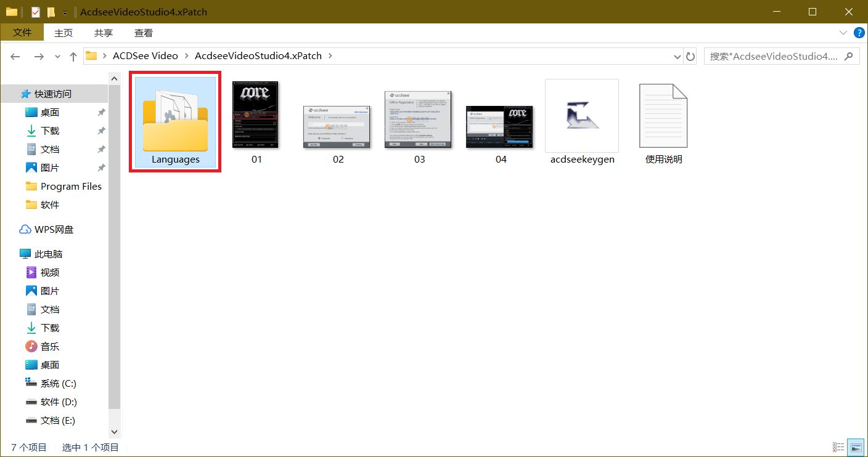The width and height of the screenshot is (868, 457).
Task: Refresh the current folder view
Action: point(690,56)
